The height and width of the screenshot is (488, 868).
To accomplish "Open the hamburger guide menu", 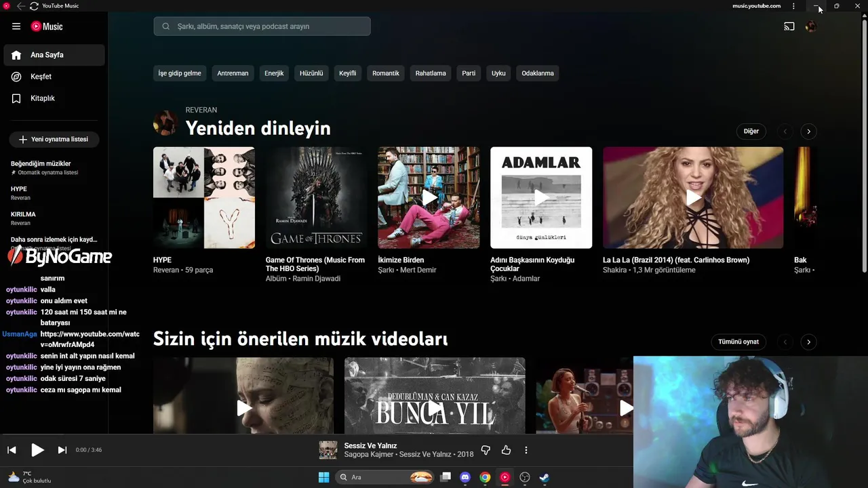I will pyautogui.click(x=16, y=26).
